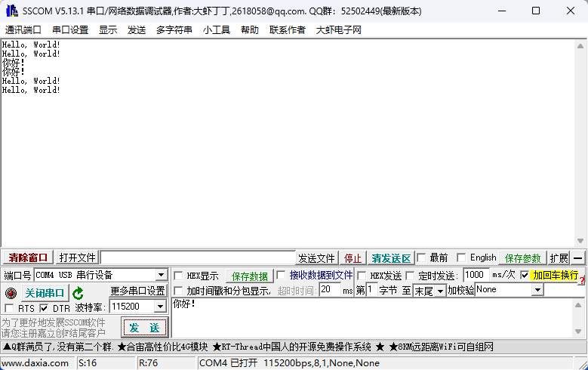
Task: Click the send text area containing 你好!
Action: point(372,318)
